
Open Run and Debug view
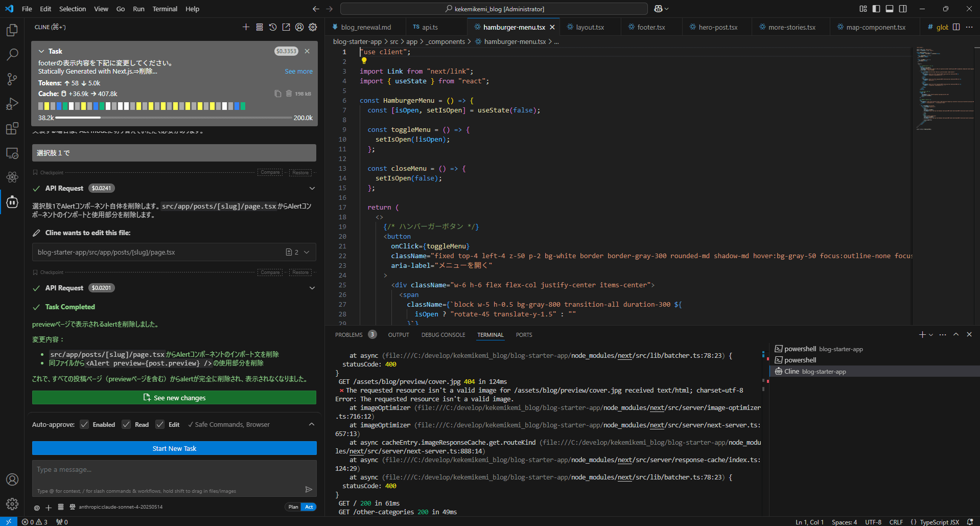[12, 104]
